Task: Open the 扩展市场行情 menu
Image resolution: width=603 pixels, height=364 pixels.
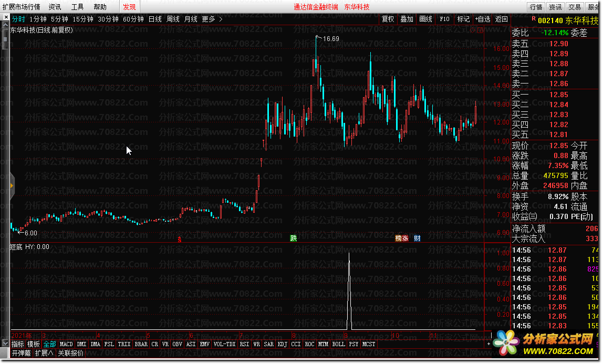Action: (21, 7)
